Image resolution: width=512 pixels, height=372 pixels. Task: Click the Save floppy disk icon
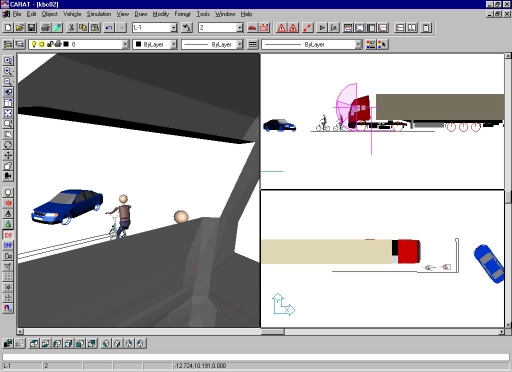click(x=32, y=27)
